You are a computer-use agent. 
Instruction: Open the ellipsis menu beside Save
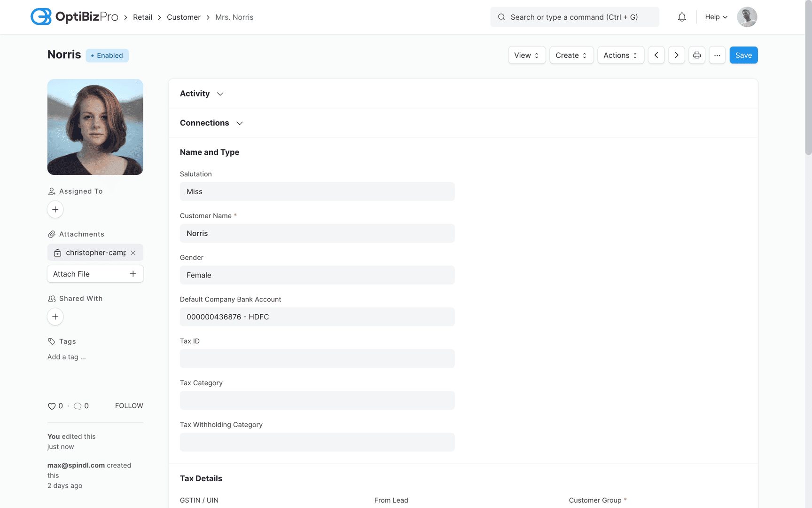(x=717, y=55)
